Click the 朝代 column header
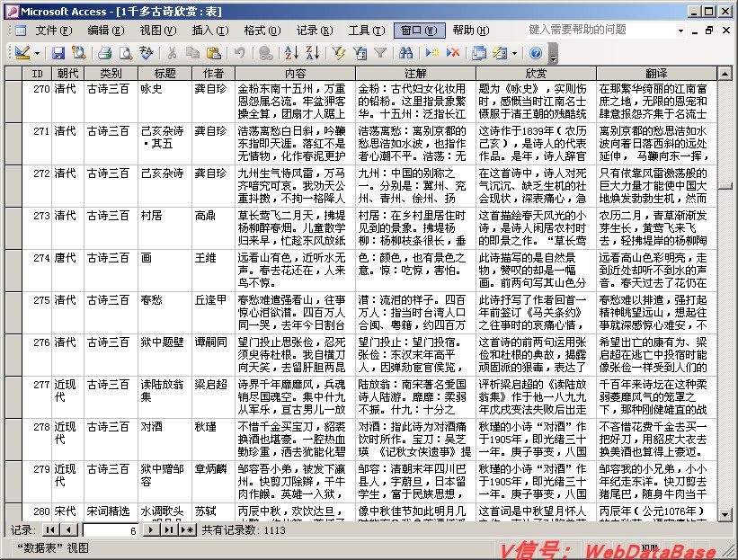Image resolution: width=738 pixels, height=560 pixels. [67, 74]
